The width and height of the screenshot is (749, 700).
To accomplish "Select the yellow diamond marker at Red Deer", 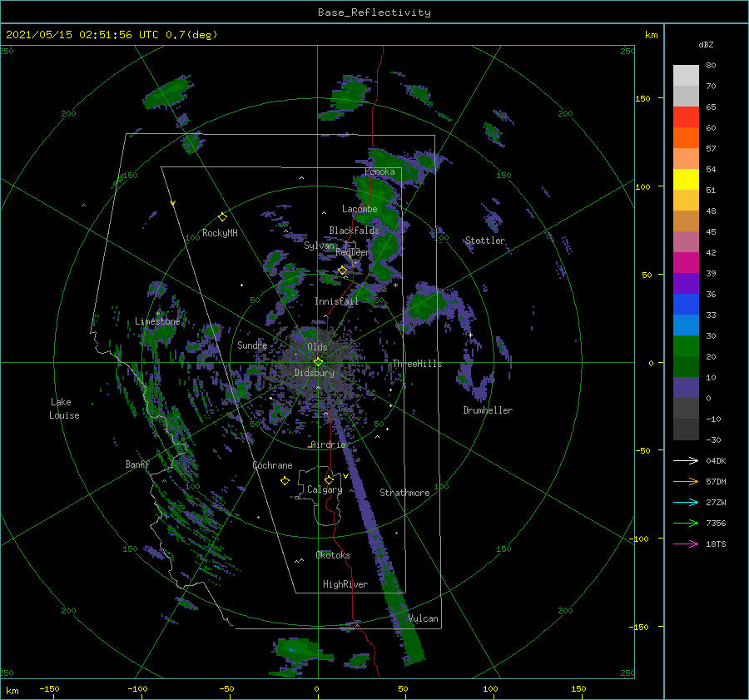I will pyautogui.click(x=342, y=271).
